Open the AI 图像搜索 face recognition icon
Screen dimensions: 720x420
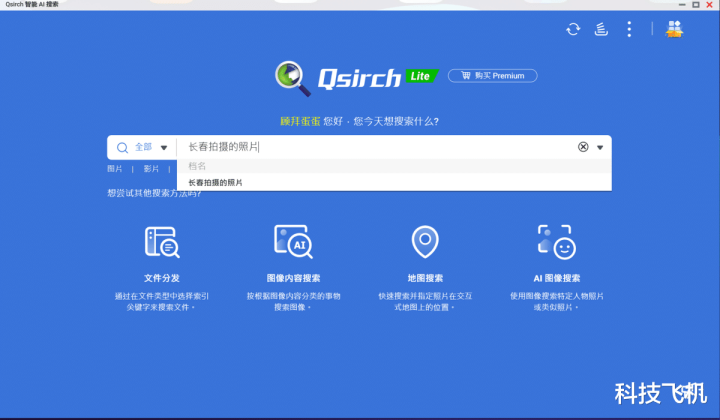tap(557, 242)
